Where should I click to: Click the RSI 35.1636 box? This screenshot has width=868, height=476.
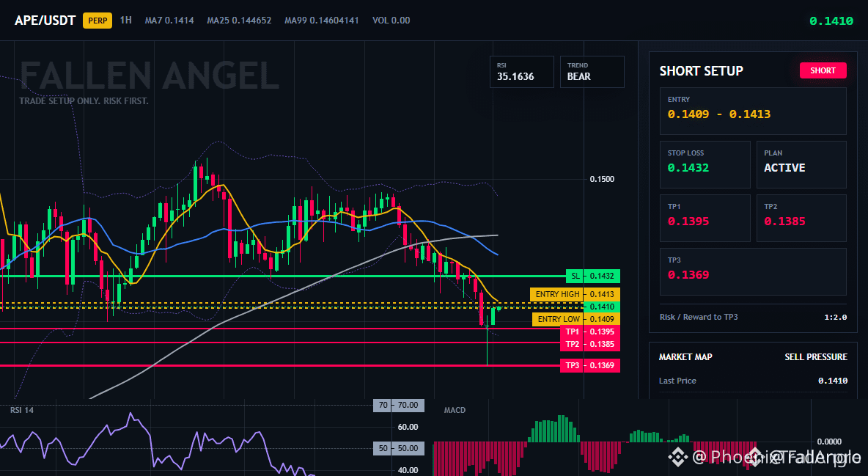[521, 72]
